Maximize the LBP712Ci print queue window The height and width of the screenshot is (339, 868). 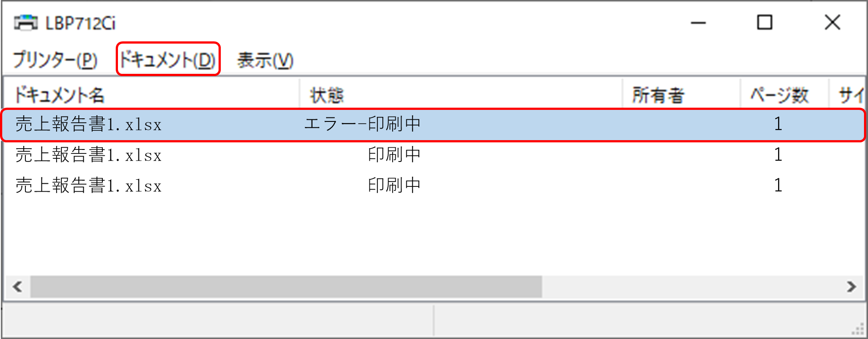(x=765, y=23)
